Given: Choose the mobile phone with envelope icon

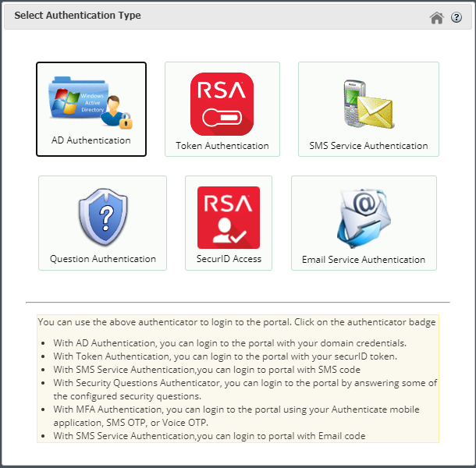Looking at the screenshot, I should tap(368, 105).
